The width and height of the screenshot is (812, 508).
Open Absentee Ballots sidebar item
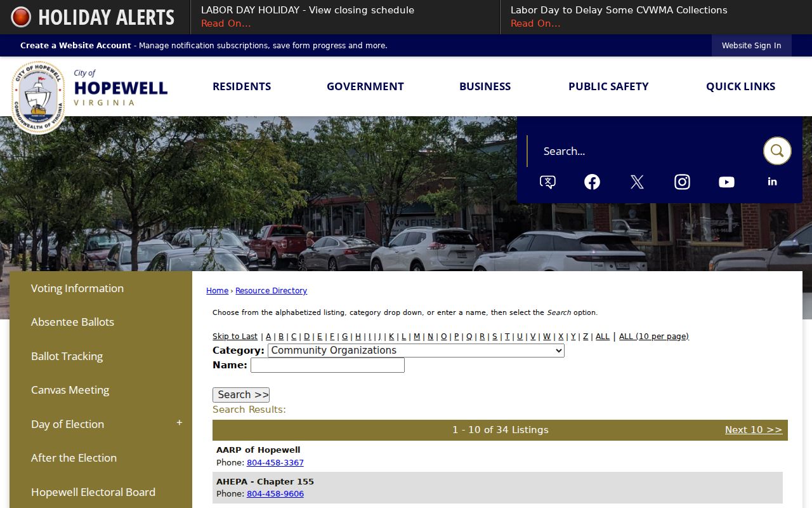(101, 322)
